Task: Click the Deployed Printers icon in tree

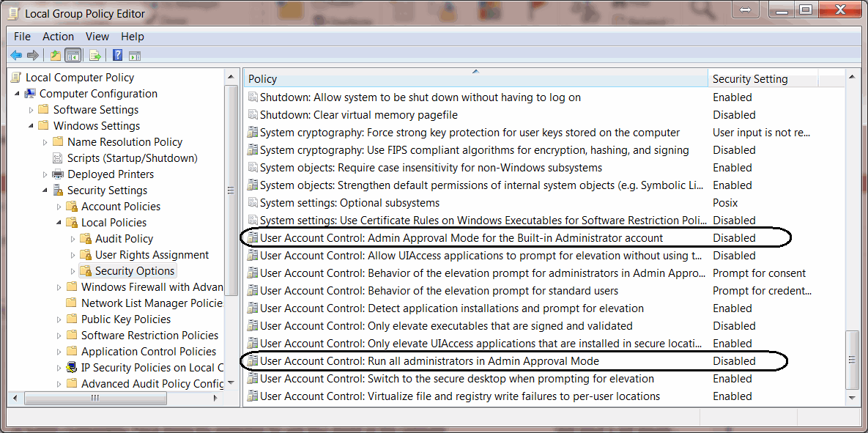Action: click(58, 174)
